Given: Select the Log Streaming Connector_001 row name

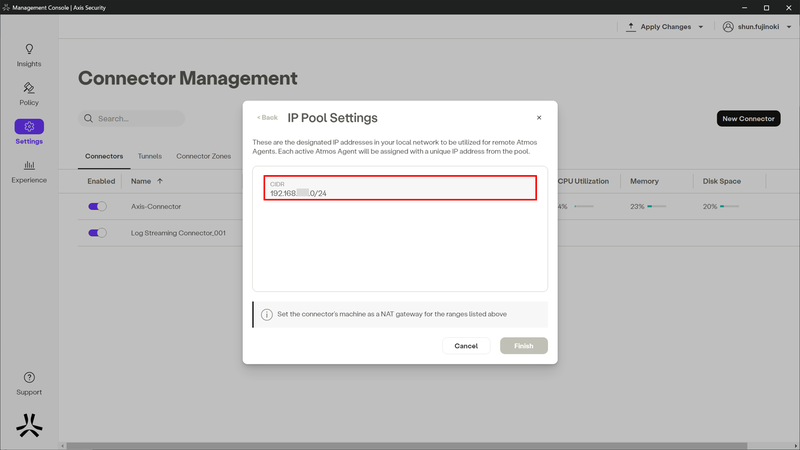Looking at the screenshot, I should coord(178,233).
